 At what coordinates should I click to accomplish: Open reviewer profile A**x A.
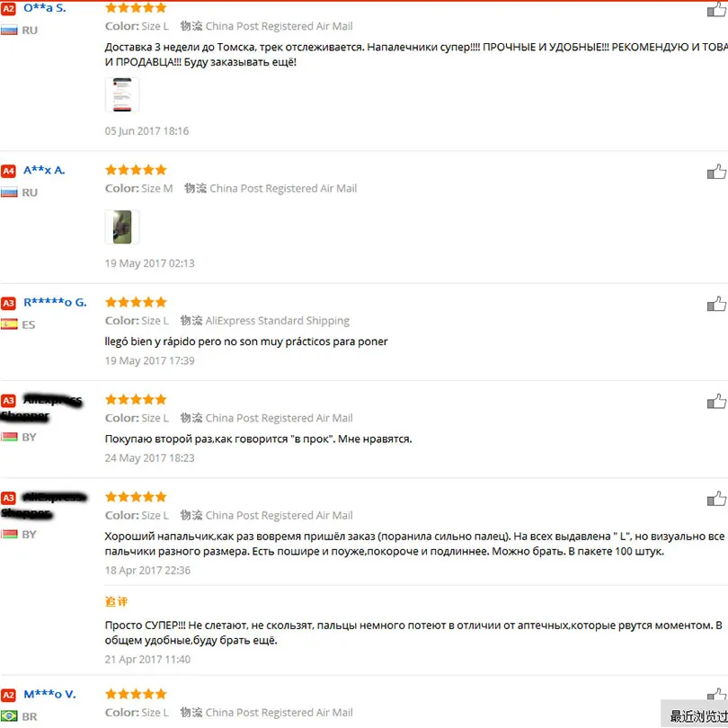[x=44, y=171]
